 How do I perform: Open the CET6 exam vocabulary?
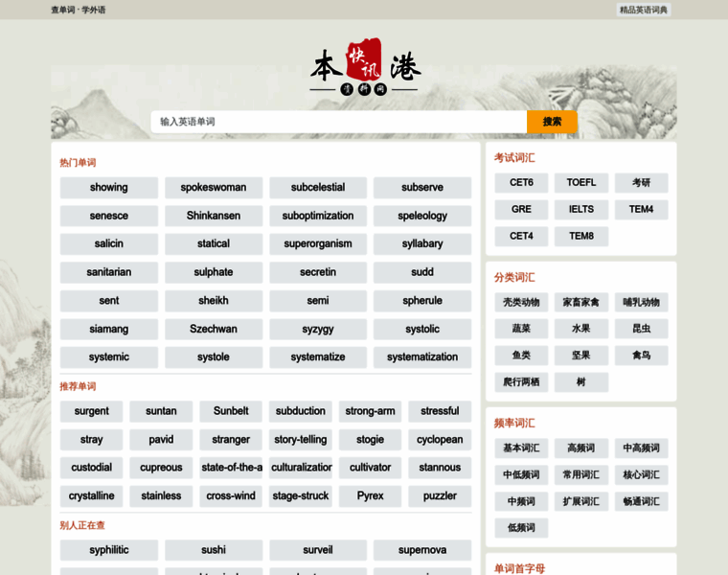pyautogui.click(x=521, y=183)
